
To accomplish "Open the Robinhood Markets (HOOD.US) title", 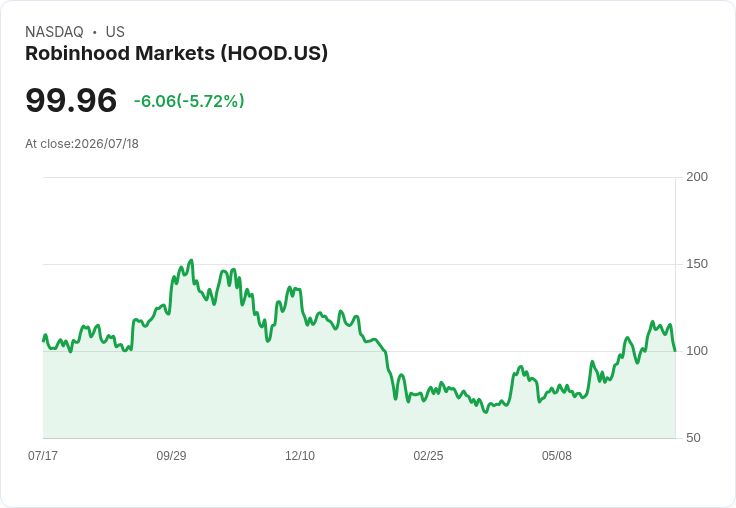I will (x=176, y=54).
